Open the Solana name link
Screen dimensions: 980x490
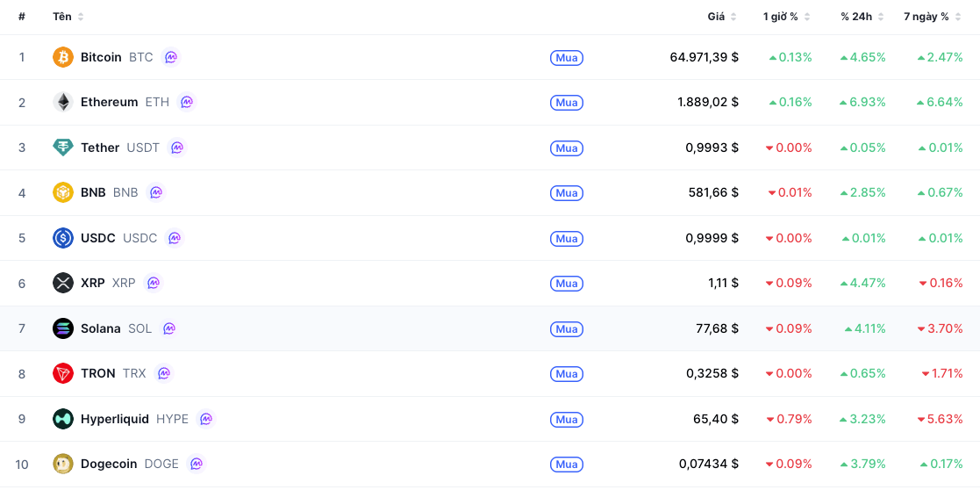[x=101, y=328]
